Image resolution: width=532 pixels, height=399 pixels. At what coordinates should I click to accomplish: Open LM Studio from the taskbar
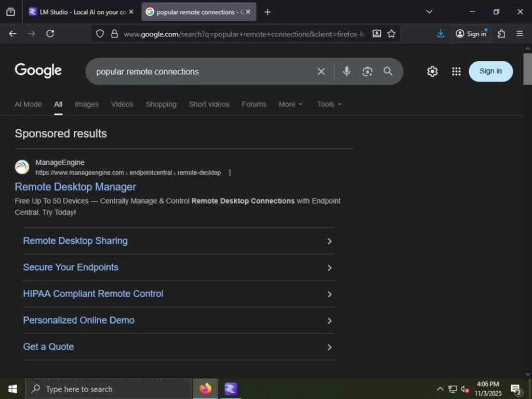coord(231,389)
